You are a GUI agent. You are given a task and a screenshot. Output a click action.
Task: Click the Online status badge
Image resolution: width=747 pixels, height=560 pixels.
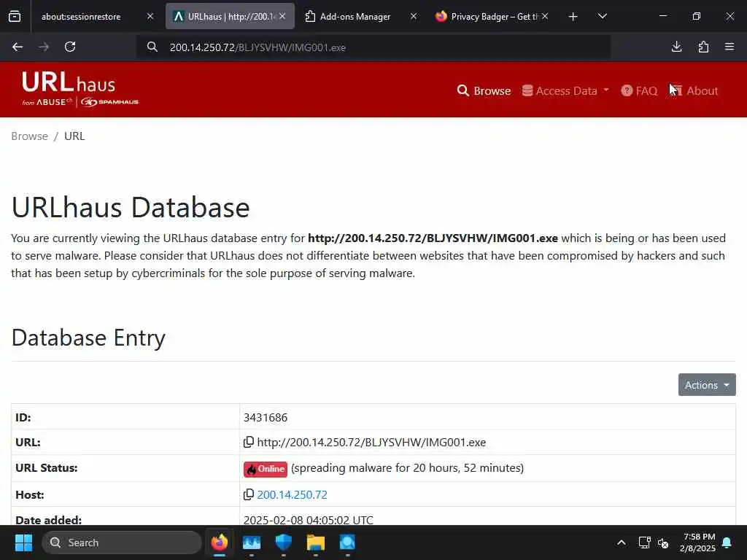tap(266, 469)
